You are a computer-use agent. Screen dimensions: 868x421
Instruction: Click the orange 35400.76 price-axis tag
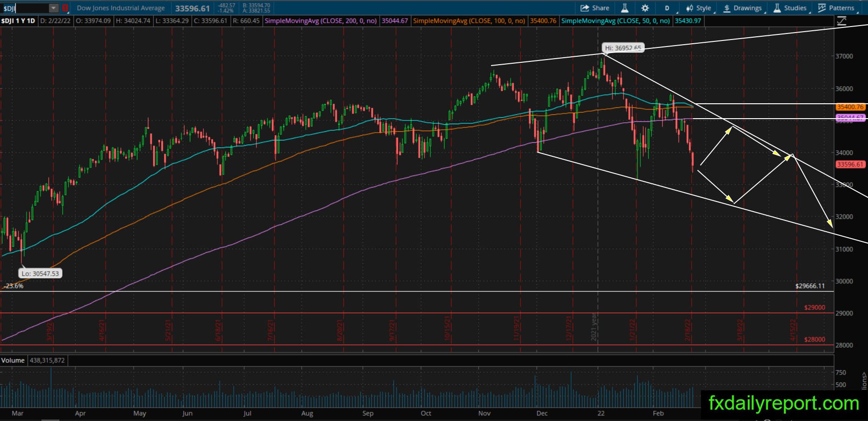click(850, 107)
